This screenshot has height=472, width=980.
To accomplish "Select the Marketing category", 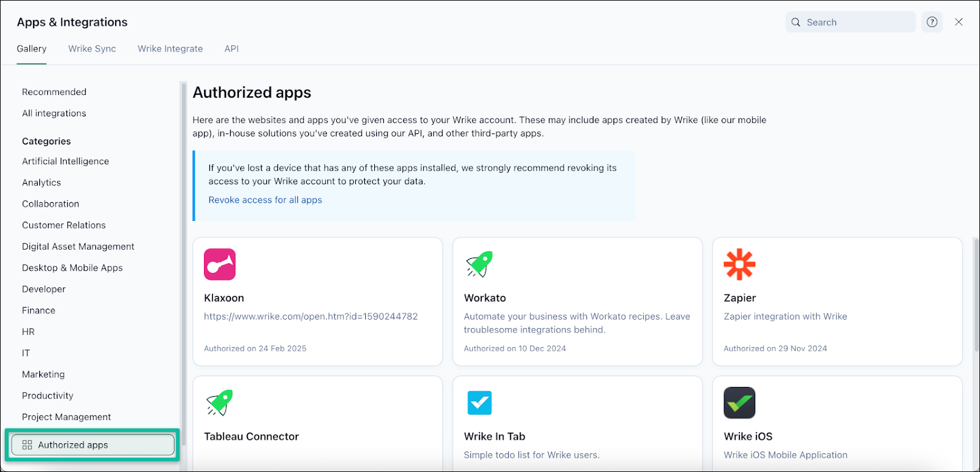I will coord(43,374).
